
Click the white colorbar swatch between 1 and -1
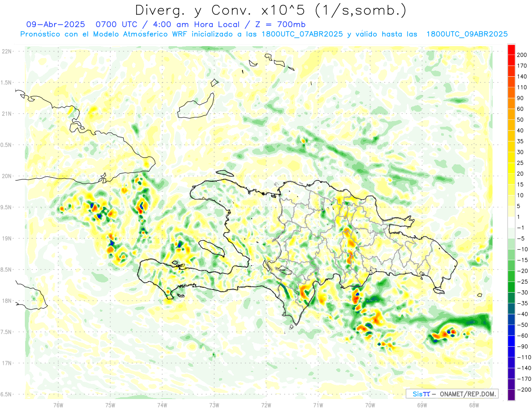coord(511,222)
